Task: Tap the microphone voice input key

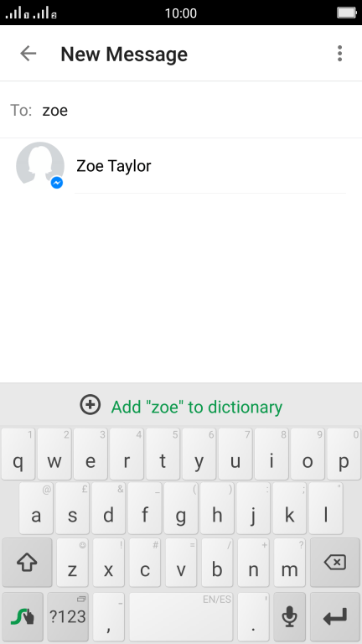Action: [289, 616]
